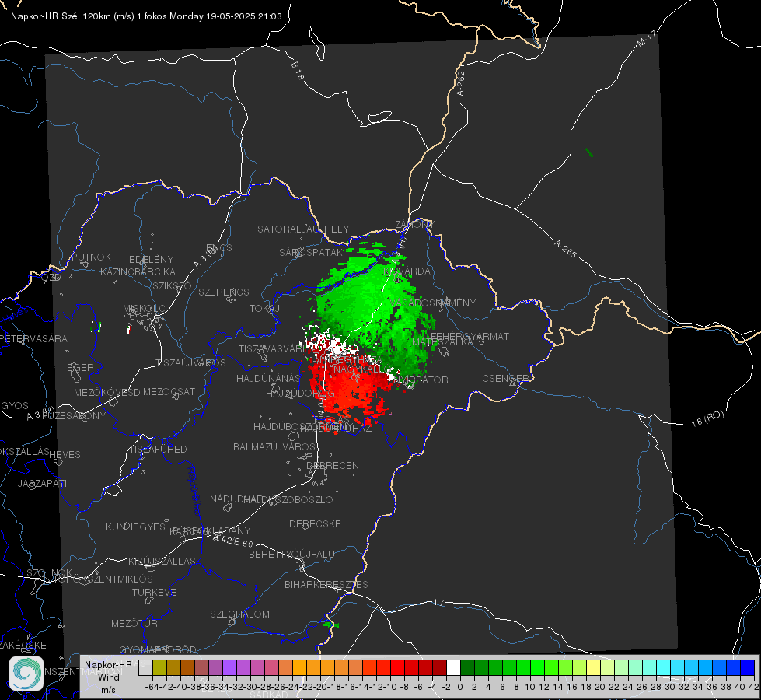Image resolution: width=761 pixels, height=700 pixels.
Task: Click the yellow legend swatch between 18 and 20
Action: point(593,667)
